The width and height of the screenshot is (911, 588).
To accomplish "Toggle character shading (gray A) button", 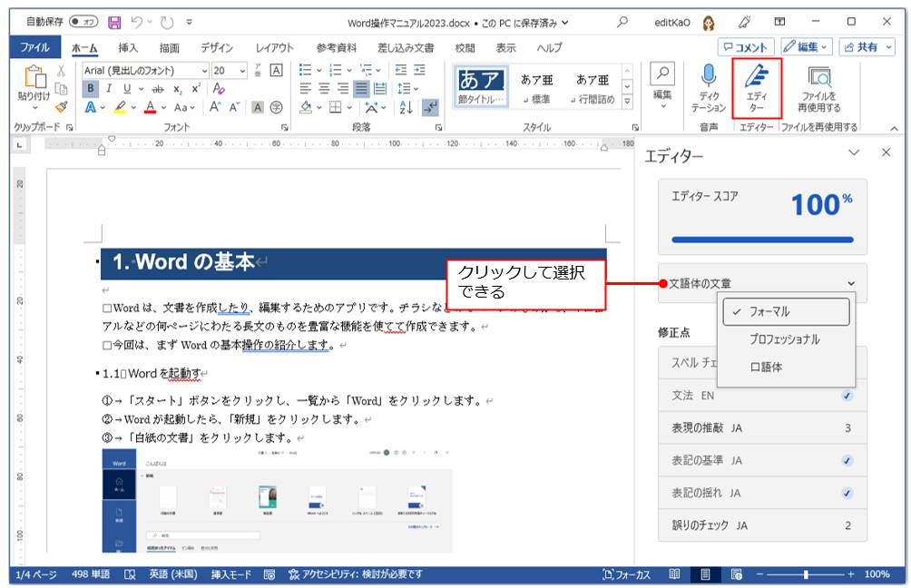I will tap(258, 107).
